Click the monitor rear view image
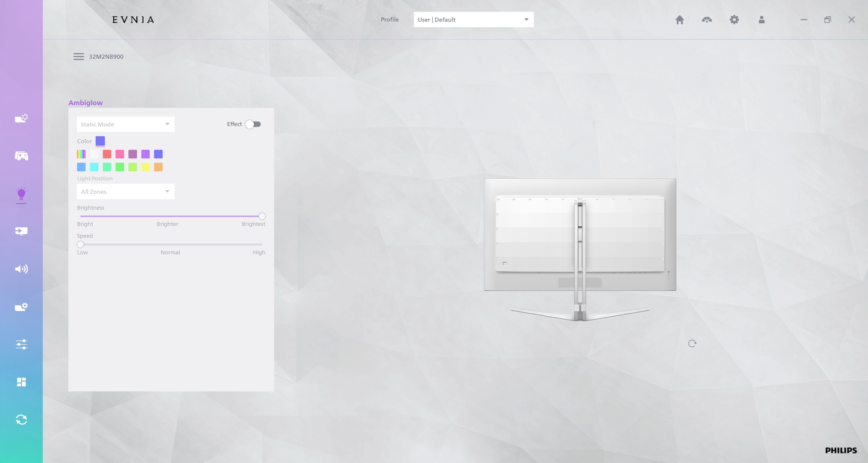 [x=580, y=250]
